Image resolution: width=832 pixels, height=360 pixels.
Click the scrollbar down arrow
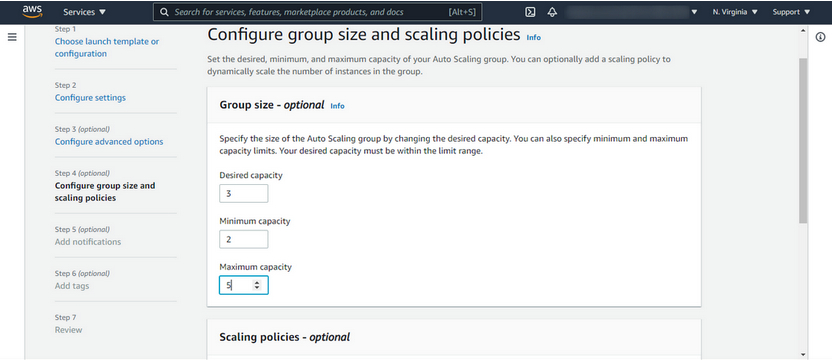(x=803, y=354)
